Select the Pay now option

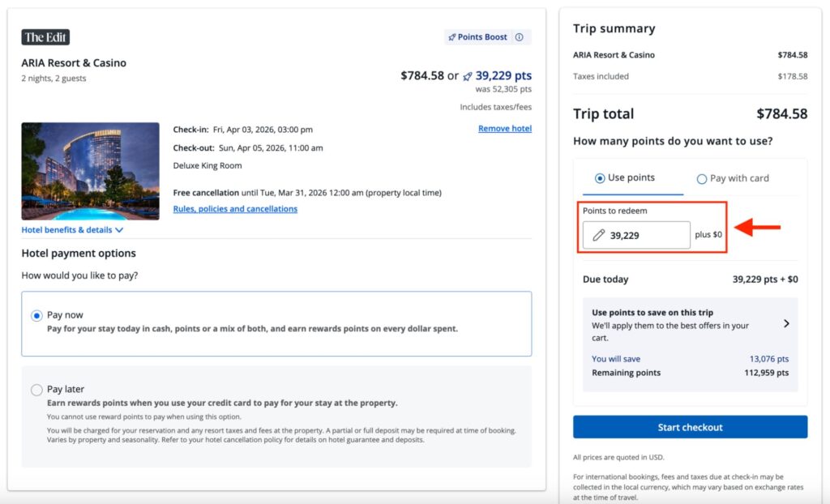coord(37,314)
